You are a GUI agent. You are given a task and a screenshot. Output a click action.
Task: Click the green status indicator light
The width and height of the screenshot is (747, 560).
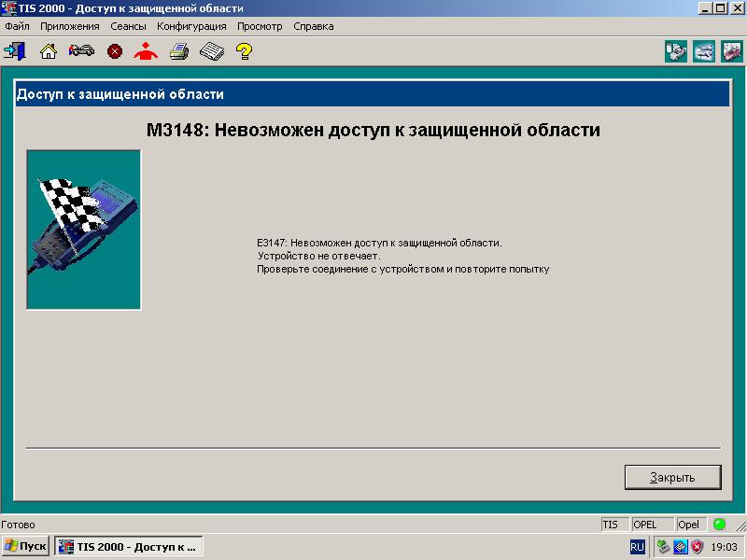click(x=719, y=525)
